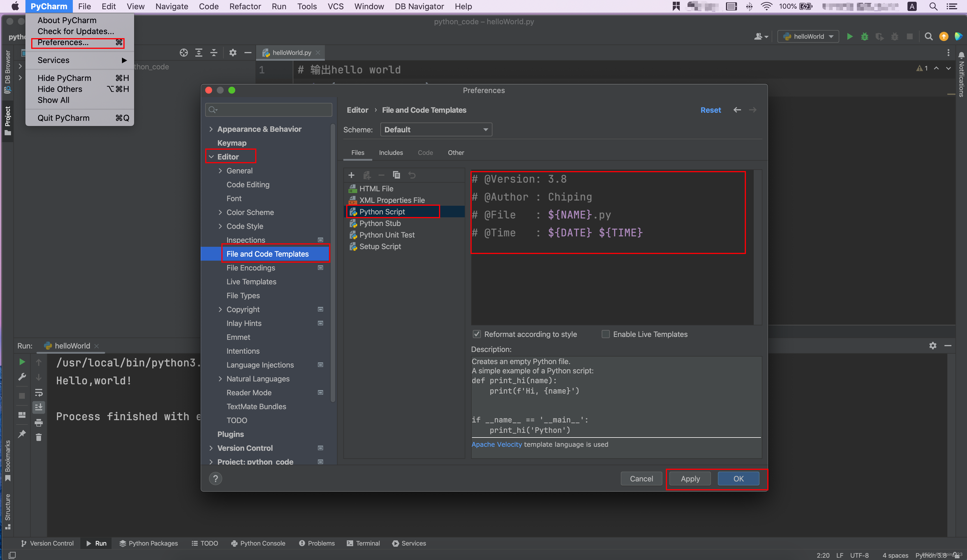The image size is (967, 560).
Task: Toggle Reformat according to style checkbox
Action: (x=477, y=334)
